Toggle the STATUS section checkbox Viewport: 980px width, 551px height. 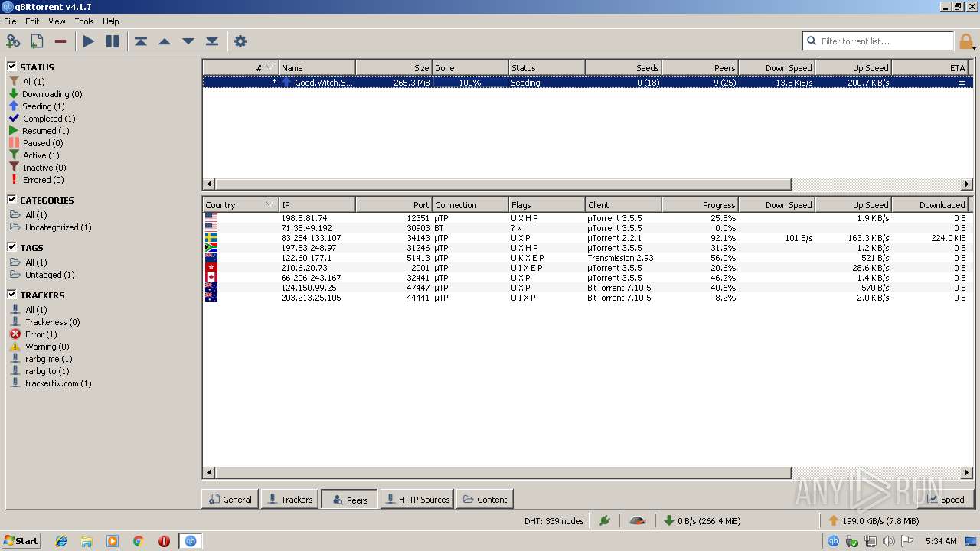[x=11, y=67]
